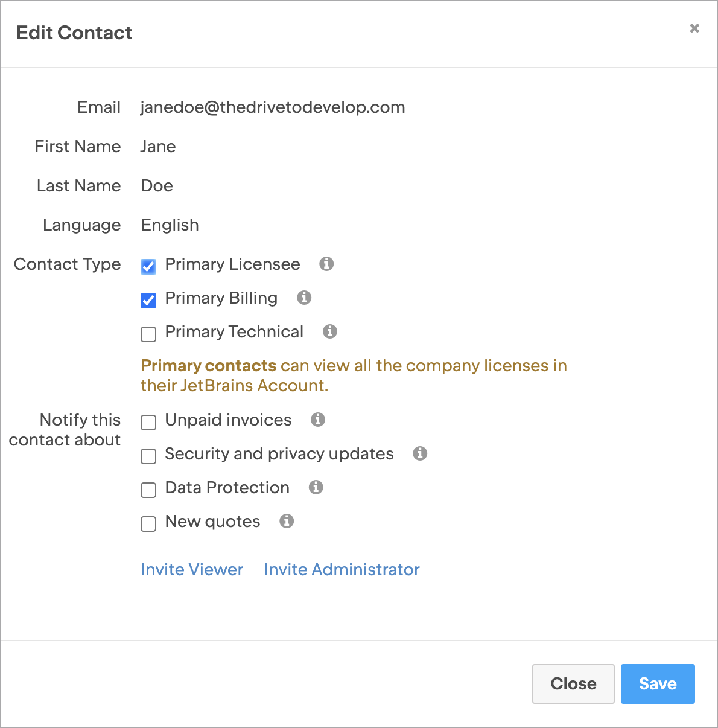
Task: Uncheck the Primary Licensee checkbox
Action: [148, 266]
